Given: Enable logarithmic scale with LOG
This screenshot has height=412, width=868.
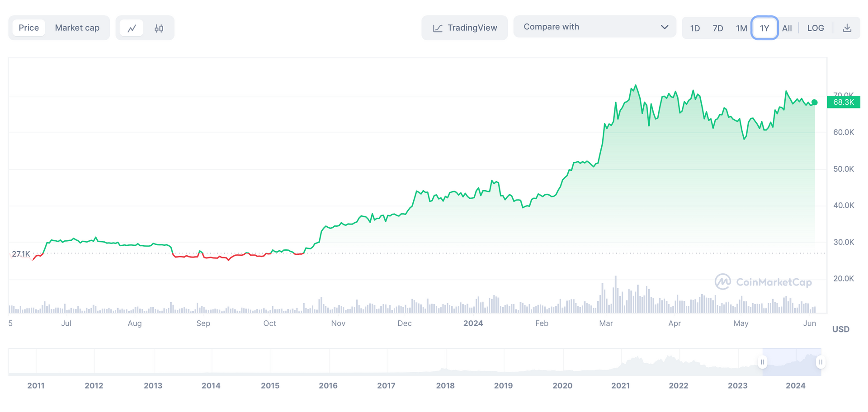Looking at the screenshot, I should [816, 28].
